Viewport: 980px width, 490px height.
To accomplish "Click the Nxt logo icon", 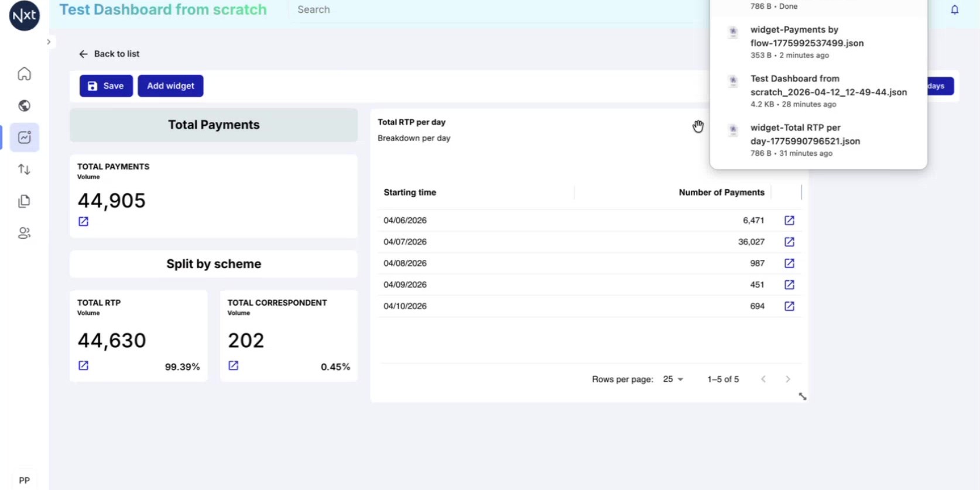I will 25,15.
